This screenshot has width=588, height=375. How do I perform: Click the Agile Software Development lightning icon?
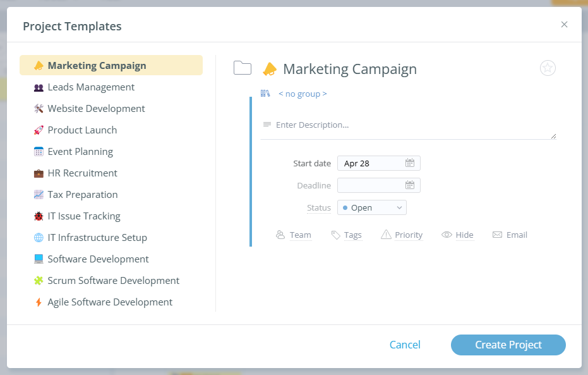tap(38, 302)
